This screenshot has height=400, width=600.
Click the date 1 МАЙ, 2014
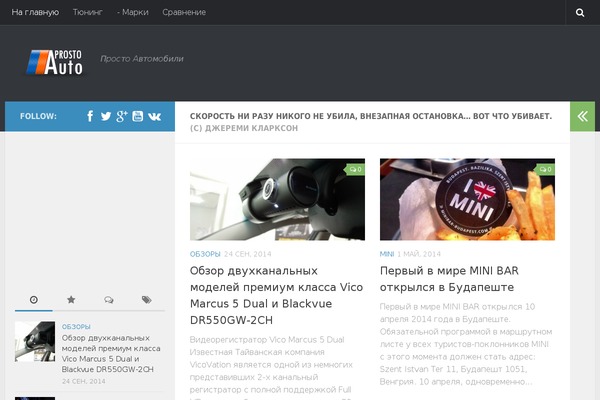pos(419,254)
